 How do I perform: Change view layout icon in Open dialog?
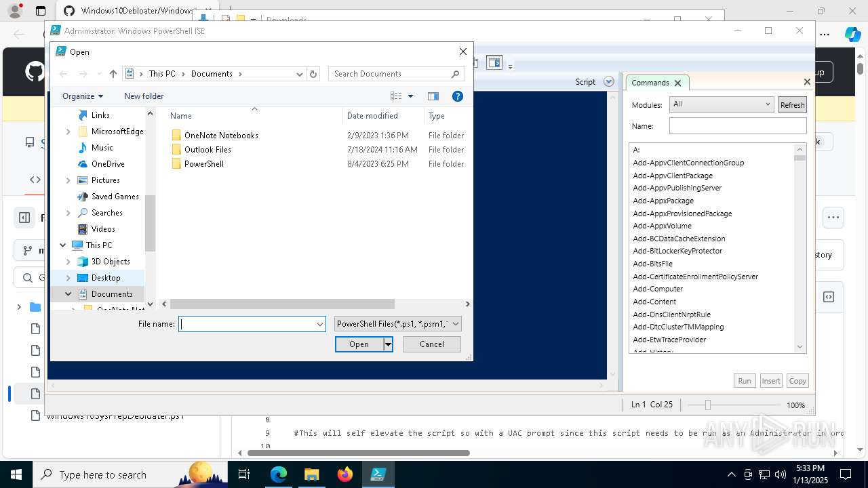(396, 96)
